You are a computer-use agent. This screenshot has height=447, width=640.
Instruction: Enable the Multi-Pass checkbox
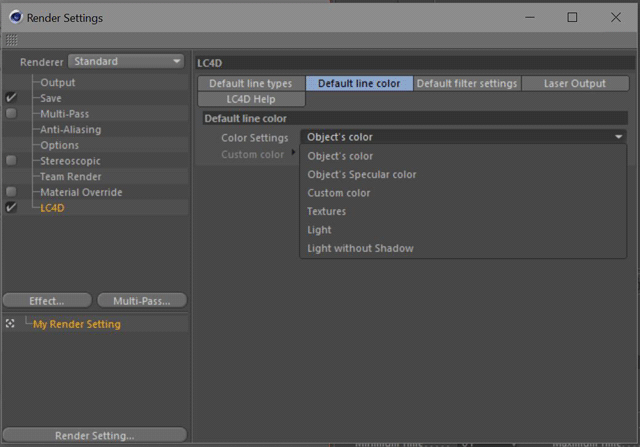coord(11,114)
